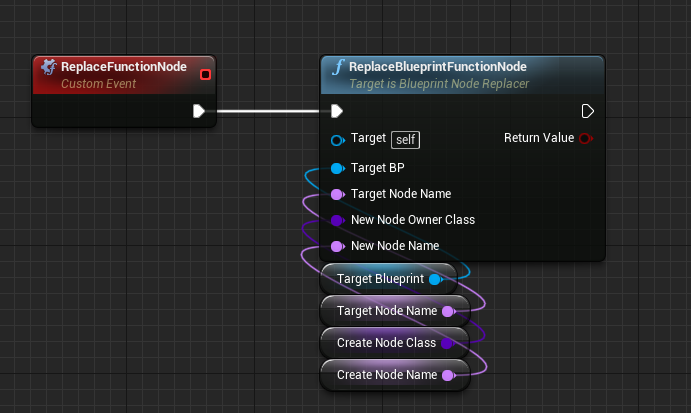Click the Target Blueprint variable output pin
691x413 pixels.
tap(435, 279)
